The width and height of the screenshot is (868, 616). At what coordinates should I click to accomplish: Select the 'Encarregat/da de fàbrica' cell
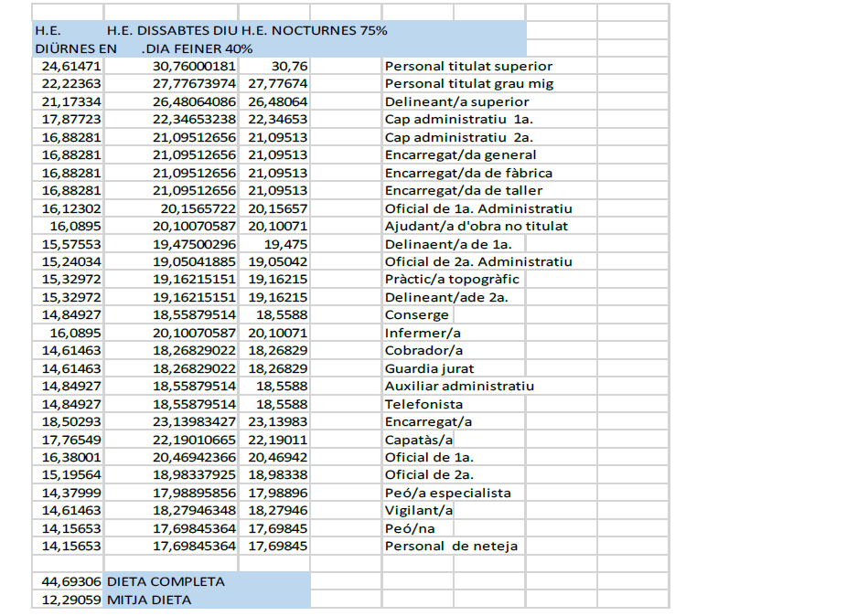[468, 173]
